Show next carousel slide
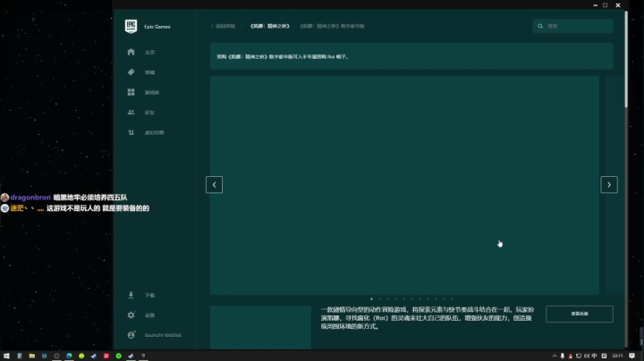Screen dimensions: 644x361 (609, 185)
